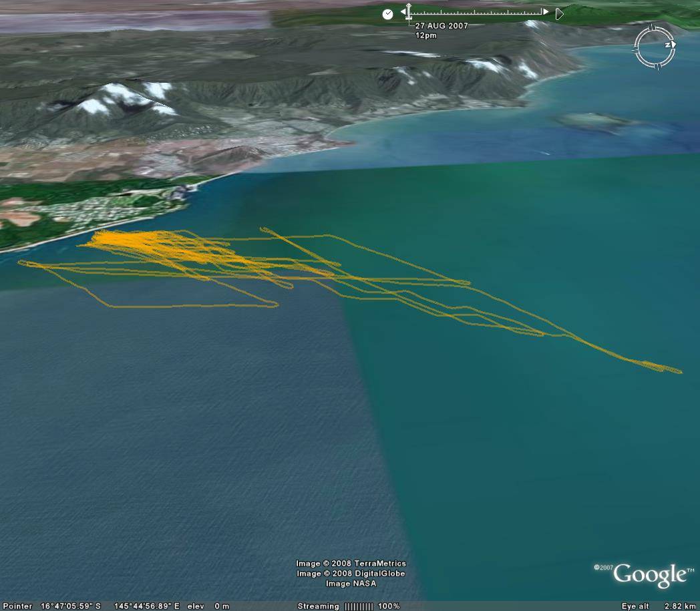Play the time animation
This screenshot has height=611, width=700.
[x=560, y=13]
